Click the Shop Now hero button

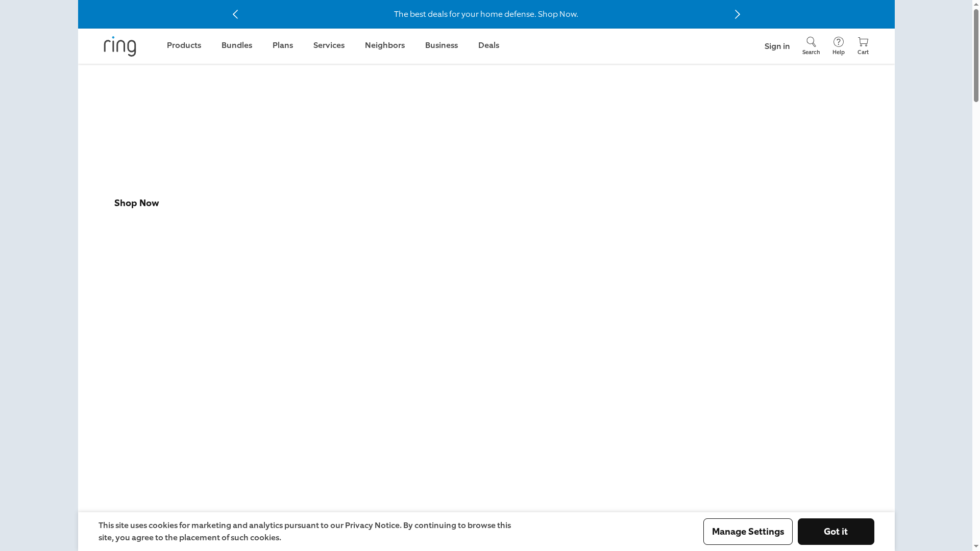tap(136, 203)
